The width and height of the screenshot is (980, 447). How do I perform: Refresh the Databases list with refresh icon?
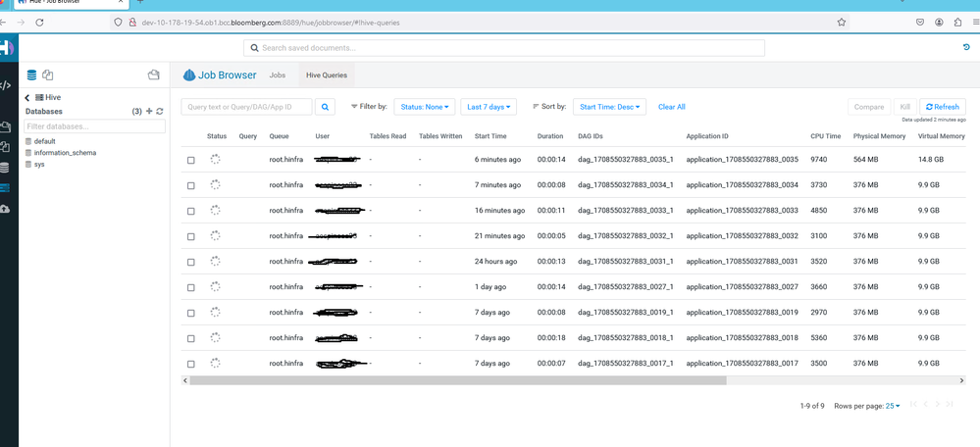(x=159, y=111)
